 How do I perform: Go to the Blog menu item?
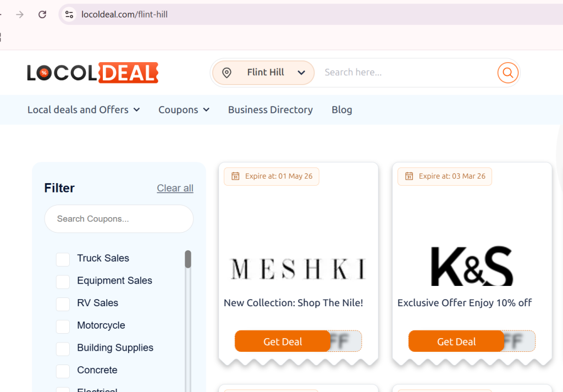(x=341, y=110)
